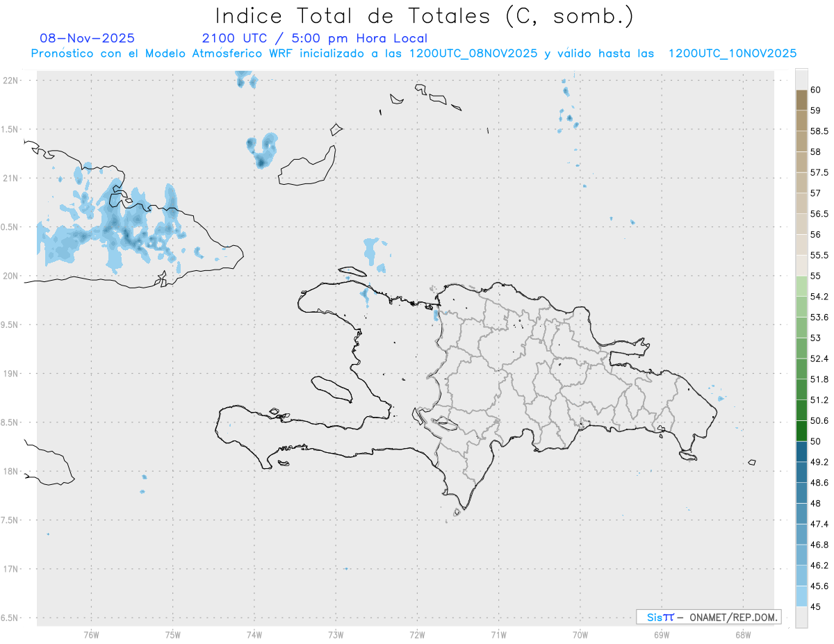Click the latitude label '7.5N'
The height and width of the screenshot is (644, 834).
click(9, 520)
